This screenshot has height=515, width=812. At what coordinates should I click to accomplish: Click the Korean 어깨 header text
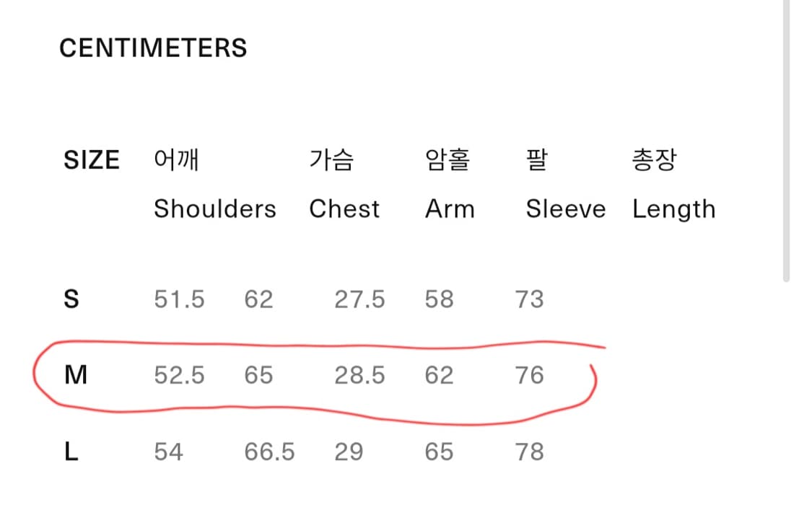point(176,159)
